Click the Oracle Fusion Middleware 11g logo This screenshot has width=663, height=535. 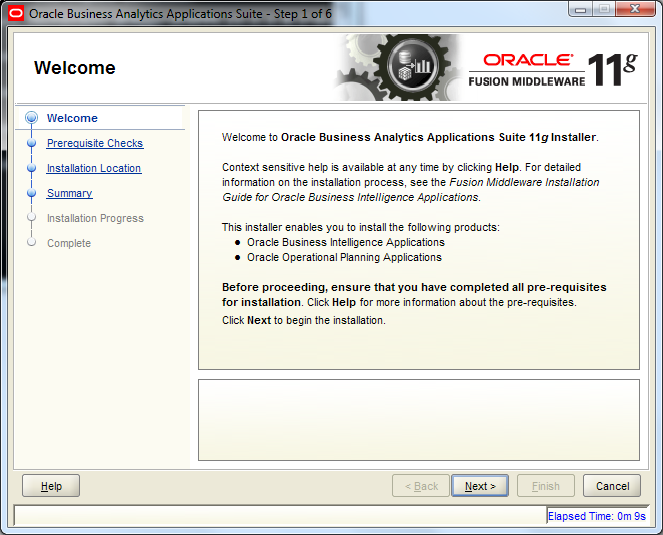553,70
